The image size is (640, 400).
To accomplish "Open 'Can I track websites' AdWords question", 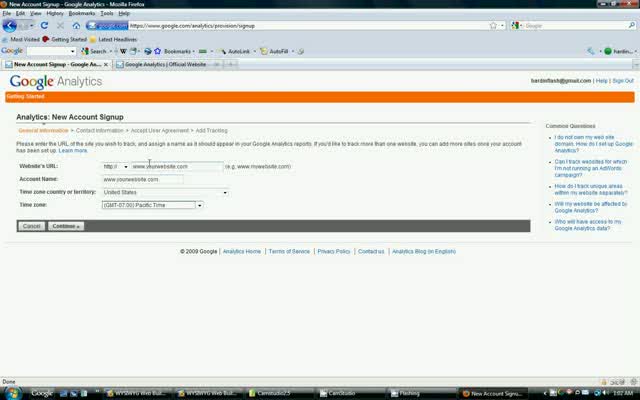I will click(591, 168).
